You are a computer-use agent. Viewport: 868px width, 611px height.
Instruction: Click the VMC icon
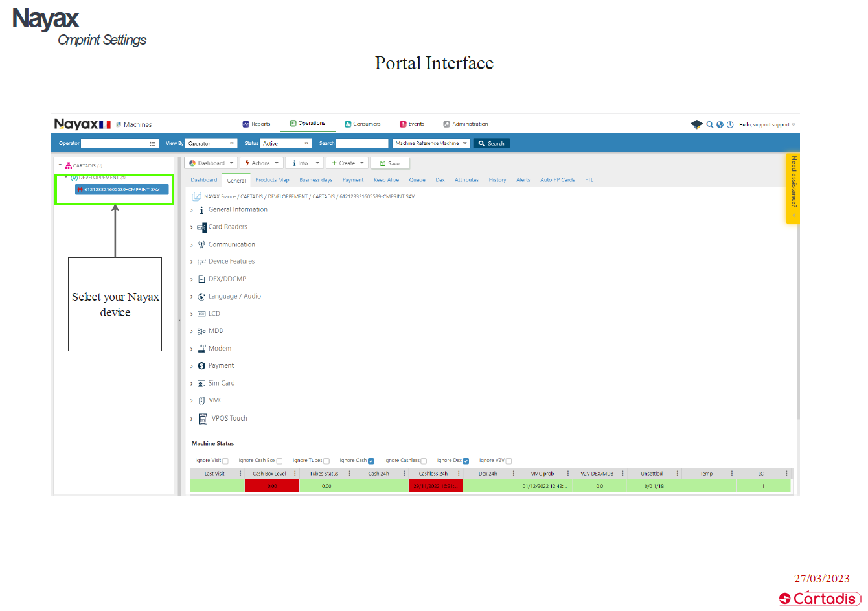click(x=201, y=400)
